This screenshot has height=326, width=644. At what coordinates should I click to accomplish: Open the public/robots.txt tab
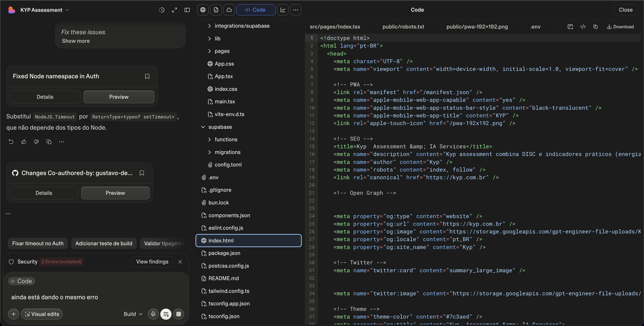pyautogui.click(x=403, y=27)
